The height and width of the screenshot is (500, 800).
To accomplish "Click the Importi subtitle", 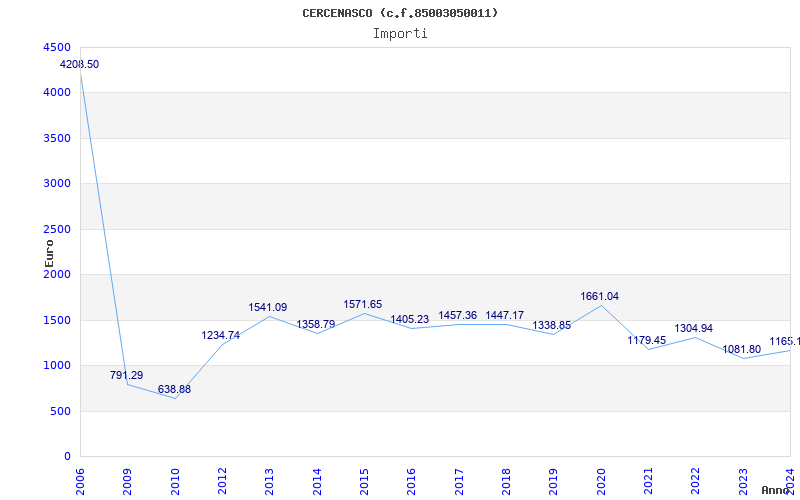I will click(x=400, y=34).
